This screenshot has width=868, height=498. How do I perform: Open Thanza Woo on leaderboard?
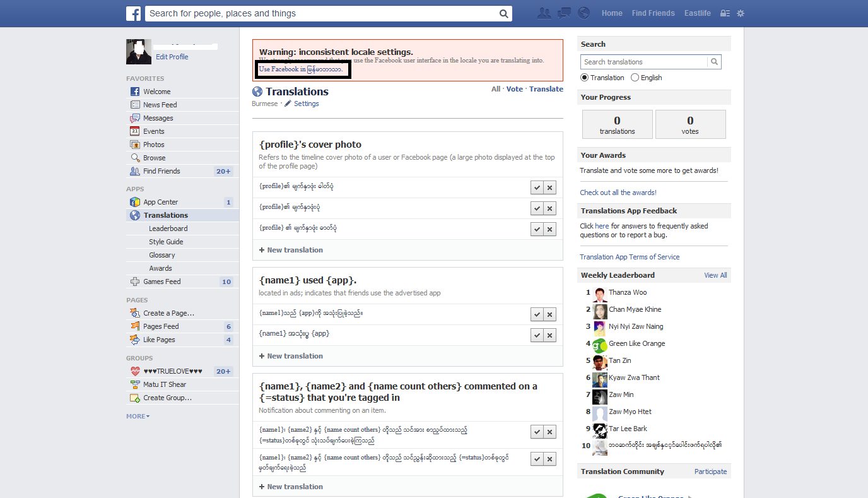[628, 292]
